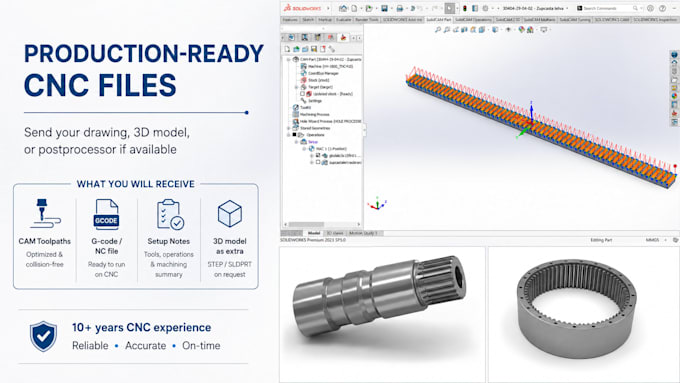Switch to the SolidCAM Part ribbon tab
680x383 pixels.
(x=438, y=20)
